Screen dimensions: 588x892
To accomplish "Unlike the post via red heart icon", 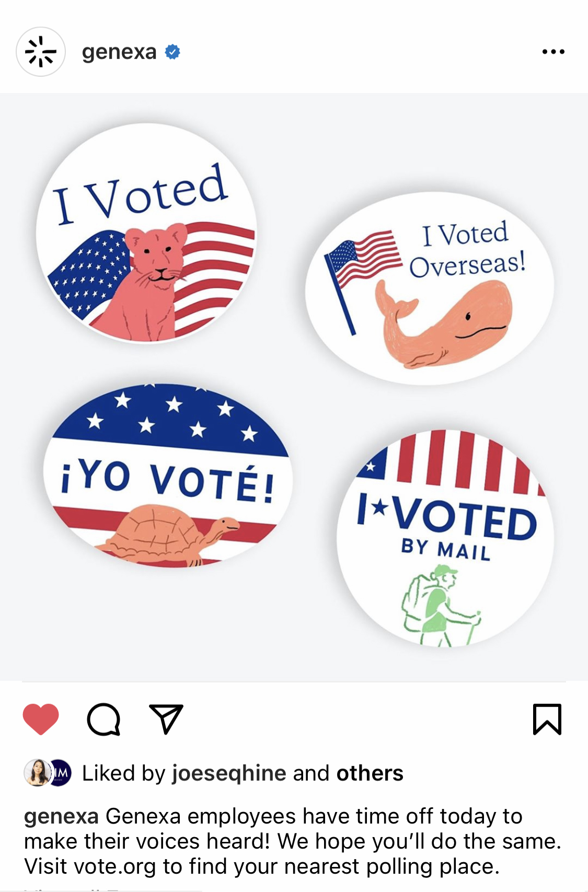I will (x=41, y=719).
